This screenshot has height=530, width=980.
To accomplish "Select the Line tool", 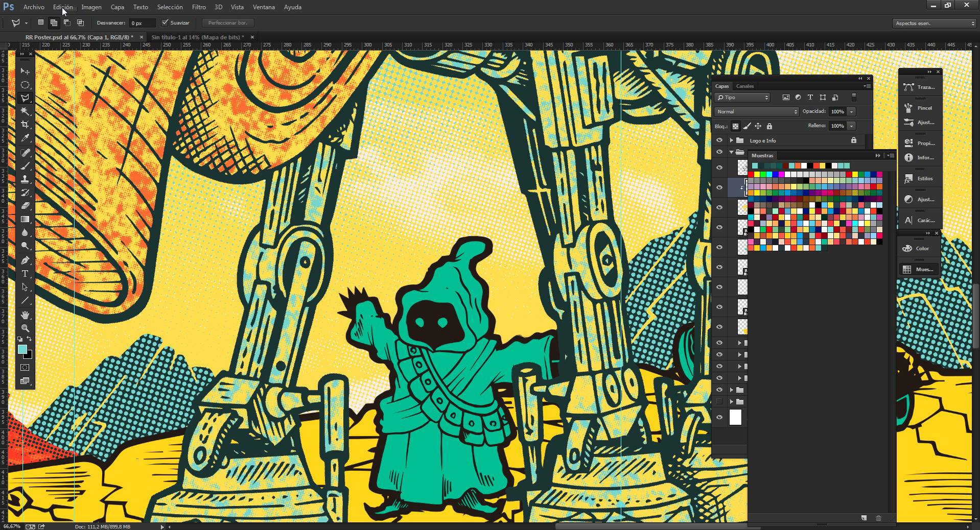I will tap(25, 300).
